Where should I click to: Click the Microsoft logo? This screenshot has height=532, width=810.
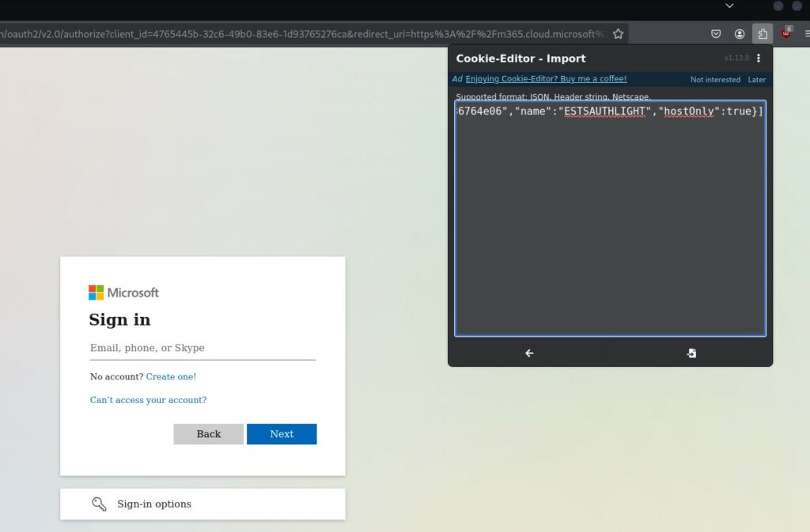click(x=123, y=292)
